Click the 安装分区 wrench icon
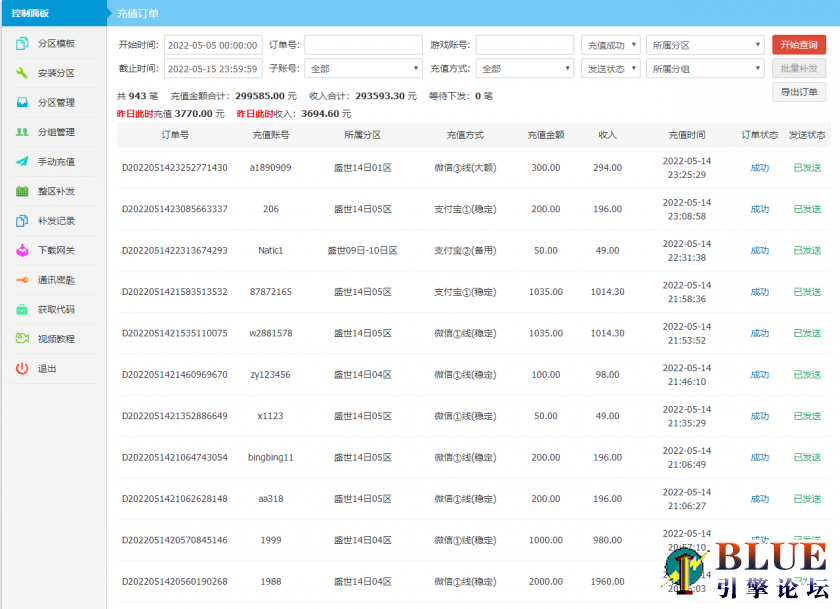Viewport: 840px width, 609px height. (x=22, y=73)
